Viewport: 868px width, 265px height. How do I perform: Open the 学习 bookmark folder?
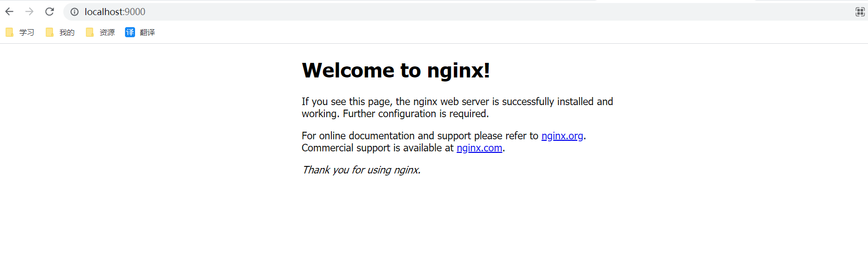tap(20, 32)
